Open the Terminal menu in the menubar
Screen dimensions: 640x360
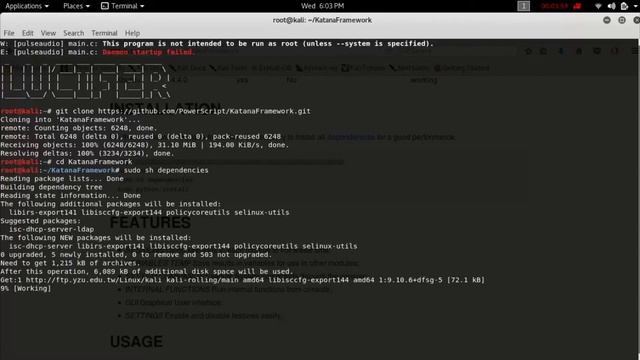[x=104, y=33]
